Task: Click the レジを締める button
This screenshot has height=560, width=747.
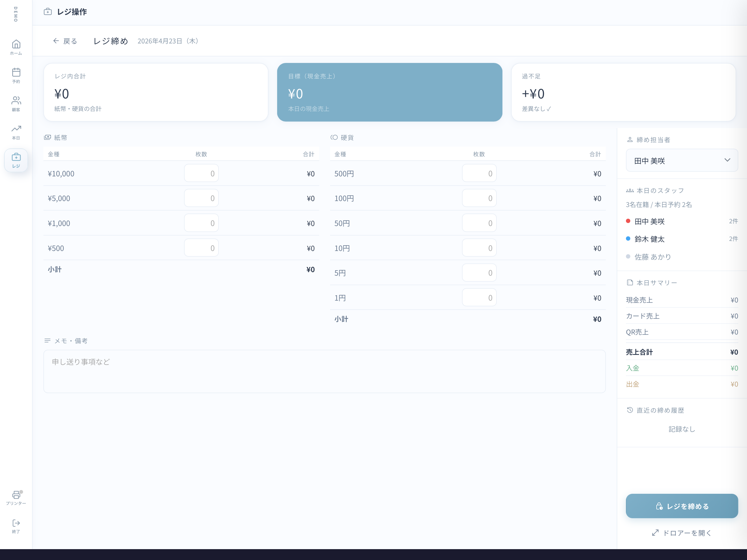Action: (x=682, y=506)
